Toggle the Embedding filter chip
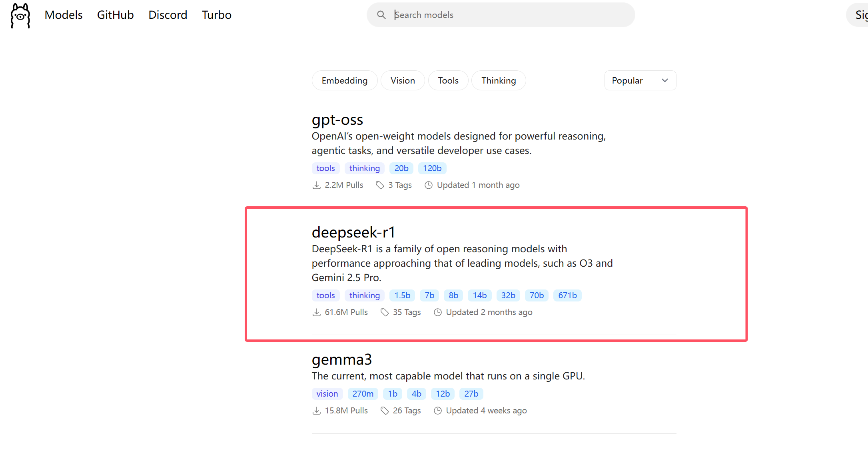The height and width of the screenshot is (451, 868). pyautogui.click(x=344, y=80)
